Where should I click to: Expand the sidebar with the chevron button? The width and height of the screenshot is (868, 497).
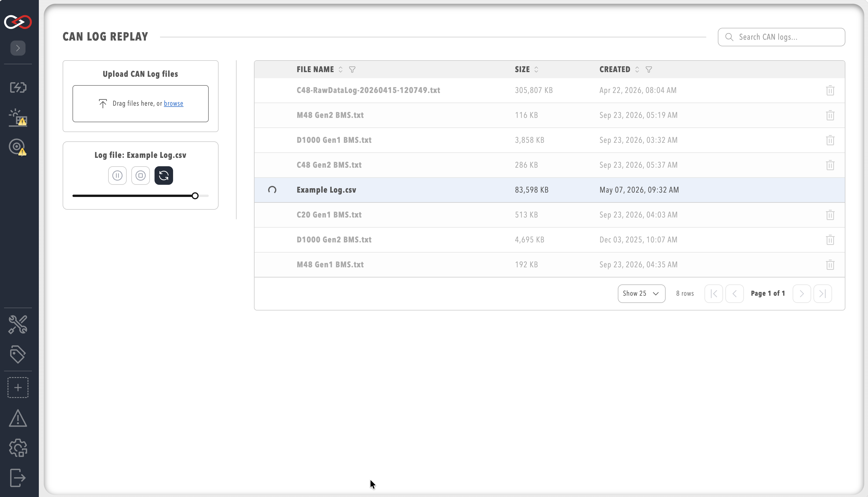click(x=18, y=48)
